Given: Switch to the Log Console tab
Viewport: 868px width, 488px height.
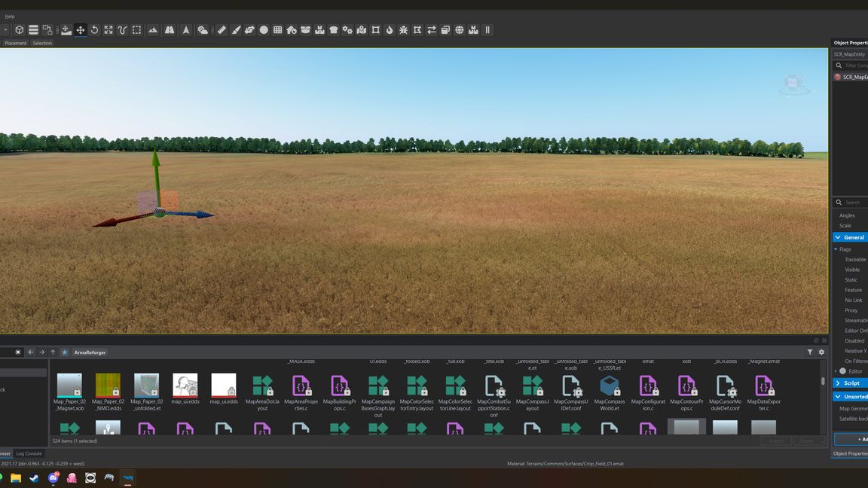Looking at the screenshot, I should 29,453.
